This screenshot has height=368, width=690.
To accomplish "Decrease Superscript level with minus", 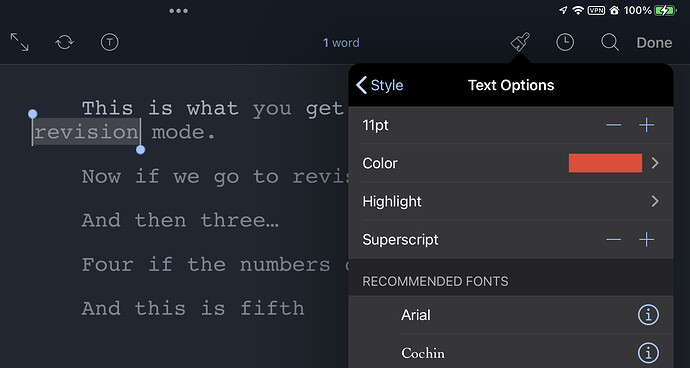I will click(613, 239).
